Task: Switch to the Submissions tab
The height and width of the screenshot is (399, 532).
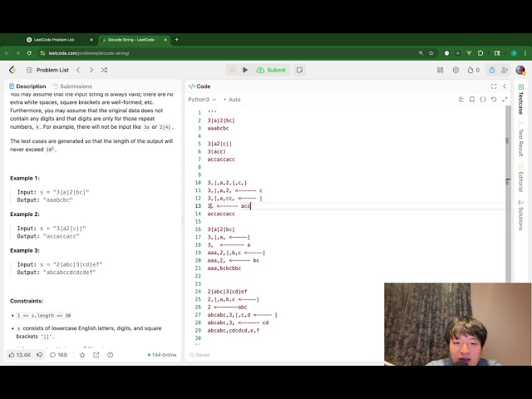Action: click(72, 86)
